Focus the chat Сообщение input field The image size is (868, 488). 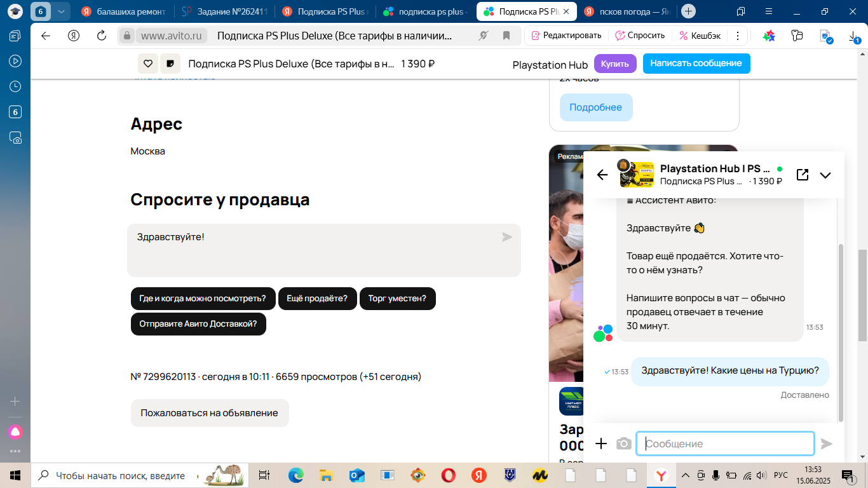725,444
